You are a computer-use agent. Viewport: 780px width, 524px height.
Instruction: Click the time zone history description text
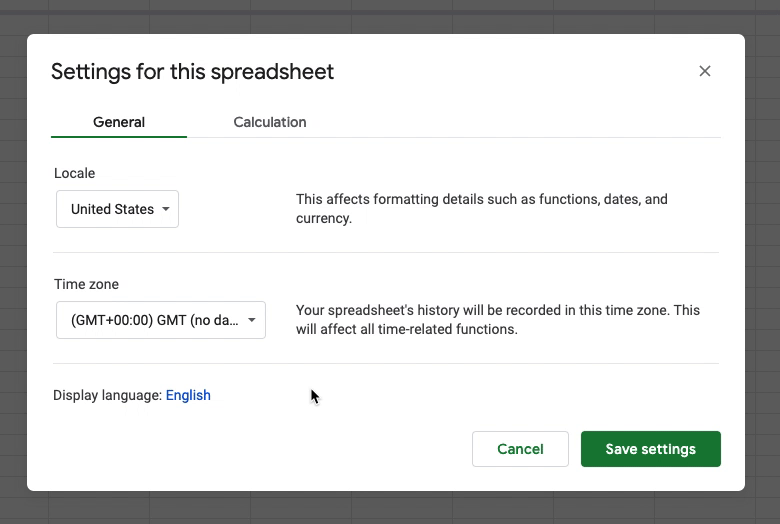pyautogui.click(x=497, y=319)
